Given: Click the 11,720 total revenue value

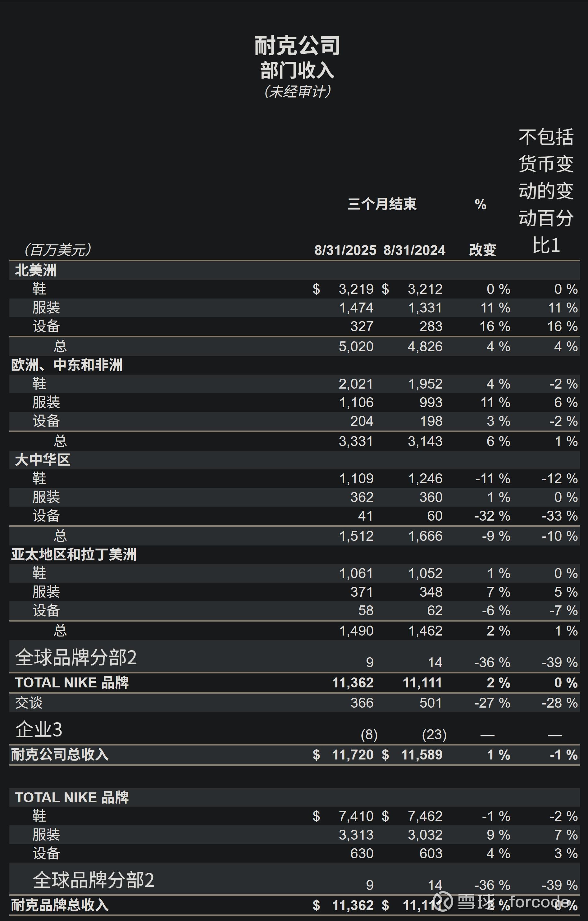Looking at the screenshot, I should [352, 755].
